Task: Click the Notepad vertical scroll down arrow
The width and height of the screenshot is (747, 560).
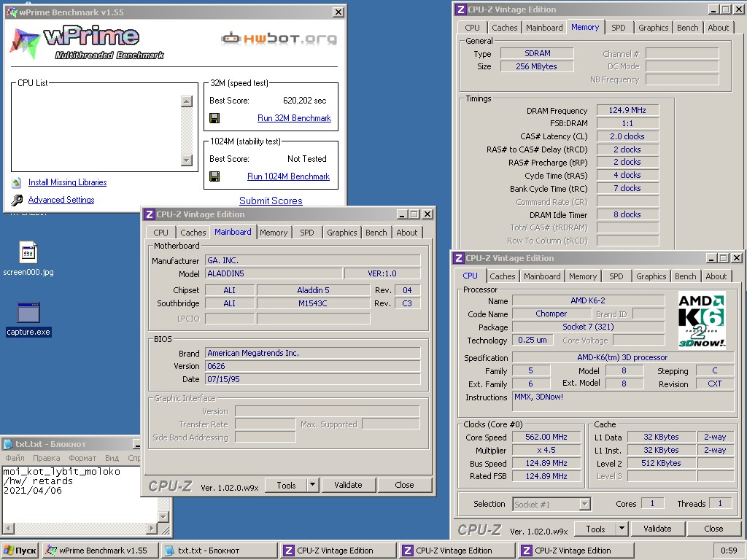Action: 163,517
